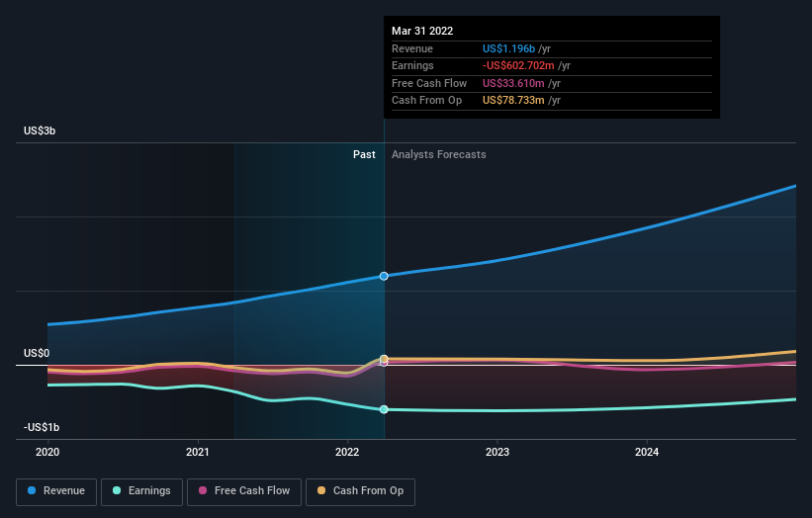The width and height of the screenshot is (812, 518).
Task: Click the US$3b y-axis label
Action: pyautogui.click(x=40, y=130)
